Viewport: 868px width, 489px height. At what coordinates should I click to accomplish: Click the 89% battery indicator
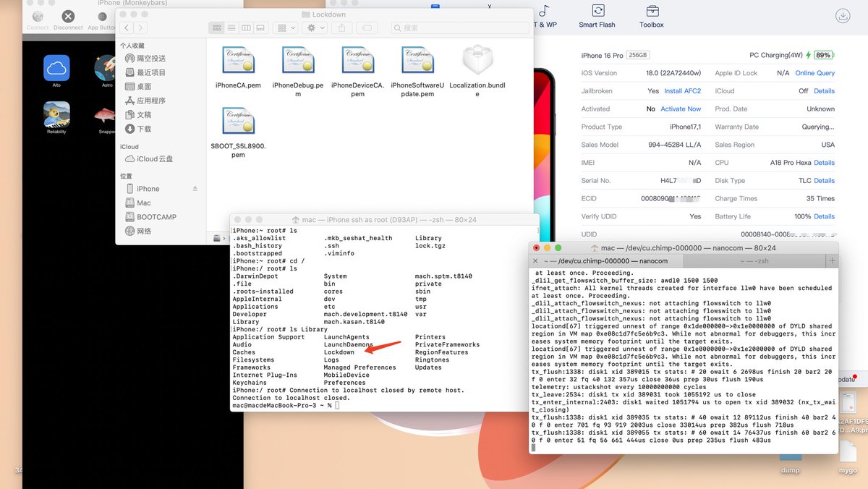tap(823, 55)
